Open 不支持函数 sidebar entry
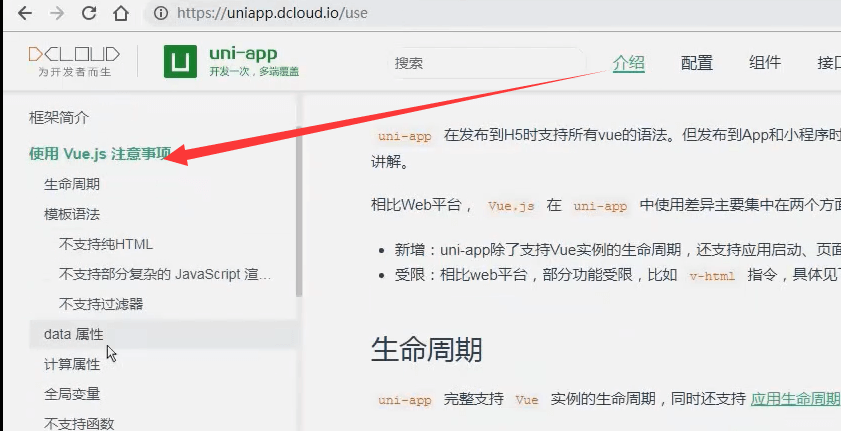This screenshot has height=431, width=841. click(x=79, y=423)
